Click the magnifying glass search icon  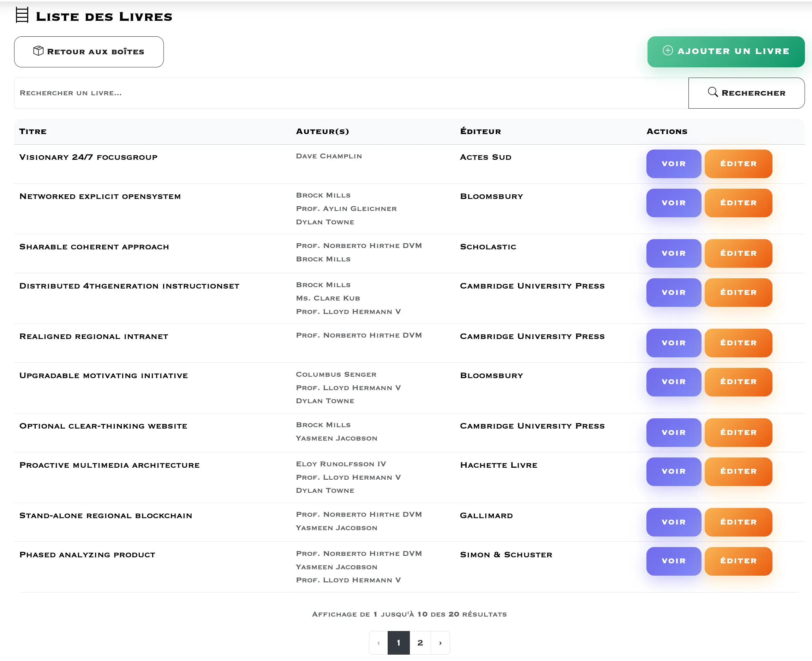click(x=713, y=92)
